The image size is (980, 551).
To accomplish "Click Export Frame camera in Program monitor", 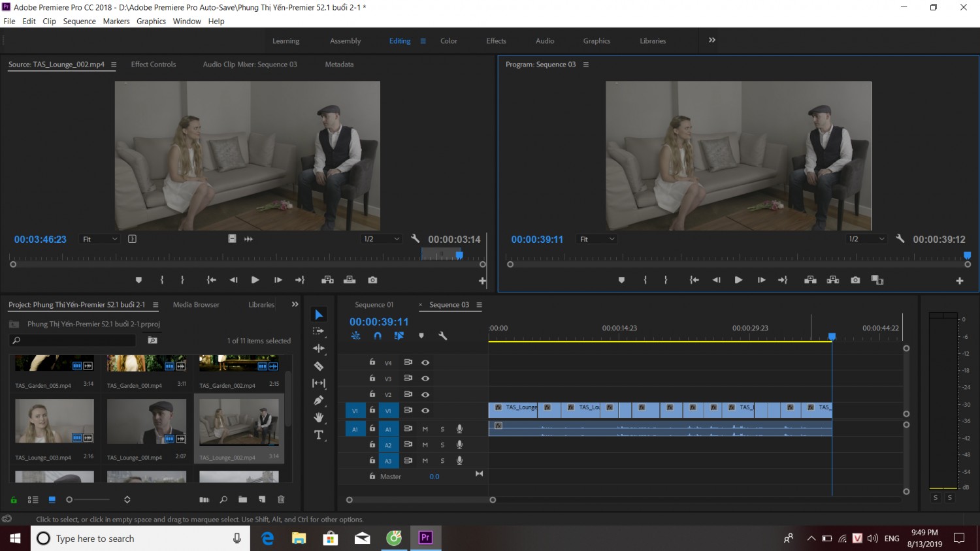I will pos(855,280).
